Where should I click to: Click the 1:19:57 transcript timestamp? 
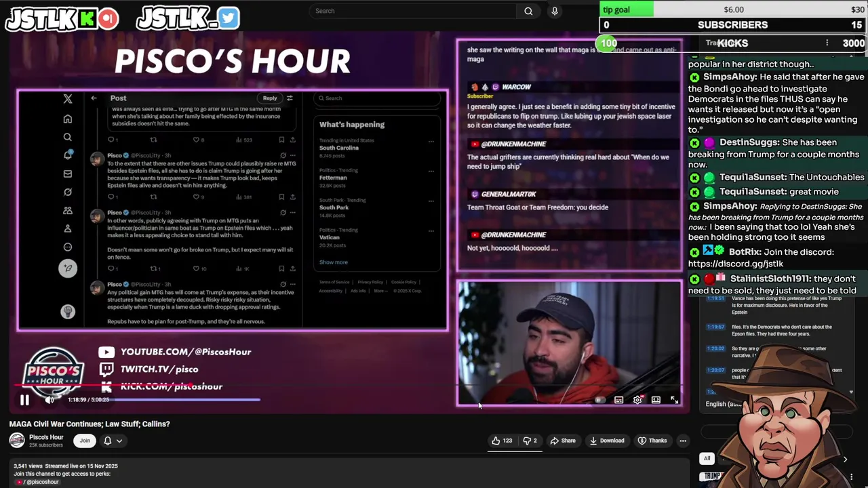point(715,327)
